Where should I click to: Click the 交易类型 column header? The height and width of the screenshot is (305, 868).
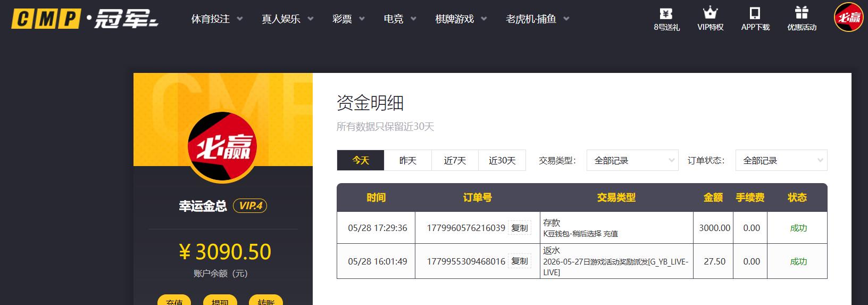pyautogui.click(x=616, y=197)
